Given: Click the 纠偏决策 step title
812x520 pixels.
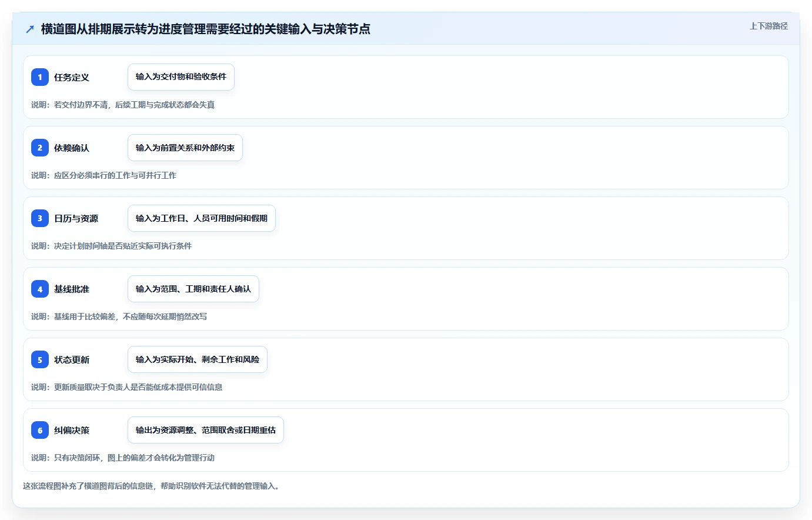Looking at the screenshot, I should point(72,430).
